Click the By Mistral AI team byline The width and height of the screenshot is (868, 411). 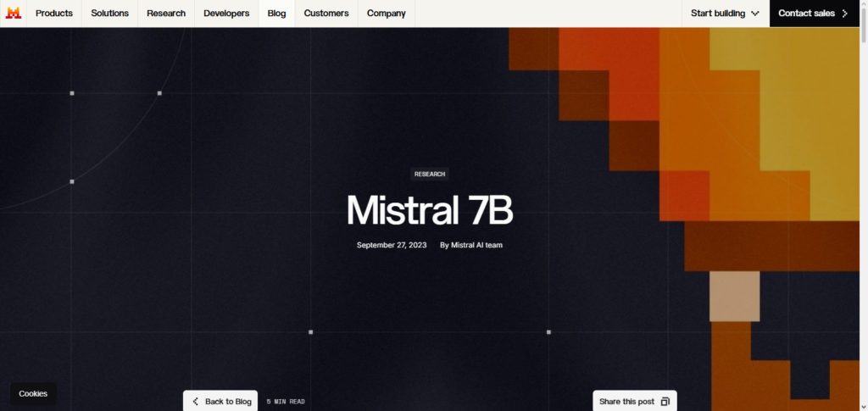471,245
